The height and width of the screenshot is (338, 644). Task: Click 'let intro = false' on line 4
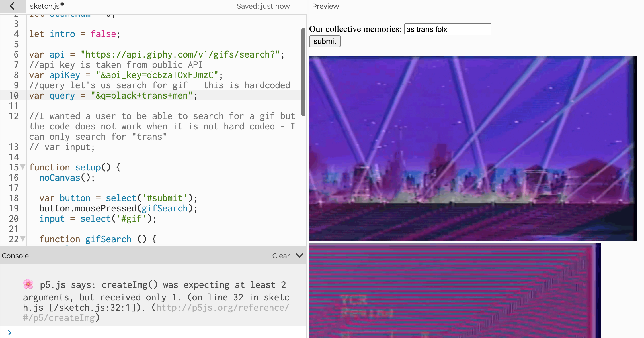(75, 34)
